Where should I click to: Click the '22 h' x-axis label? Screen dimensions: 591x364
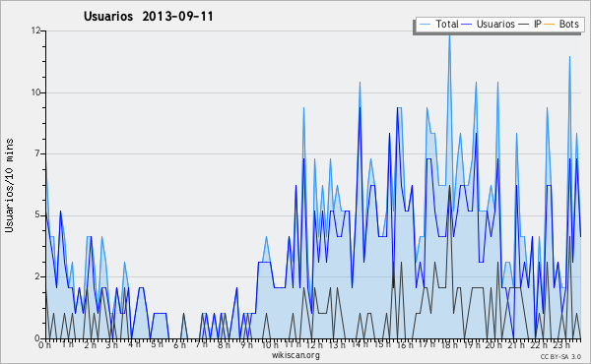[x=538, y=344]
